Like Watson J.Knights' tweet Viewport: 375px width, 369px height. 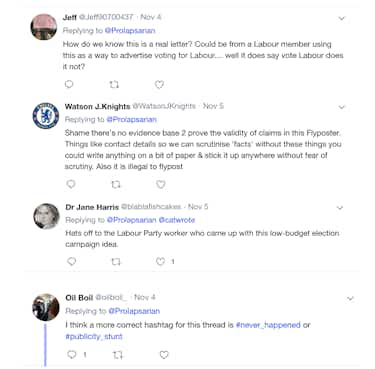click(x=161, y=184)
